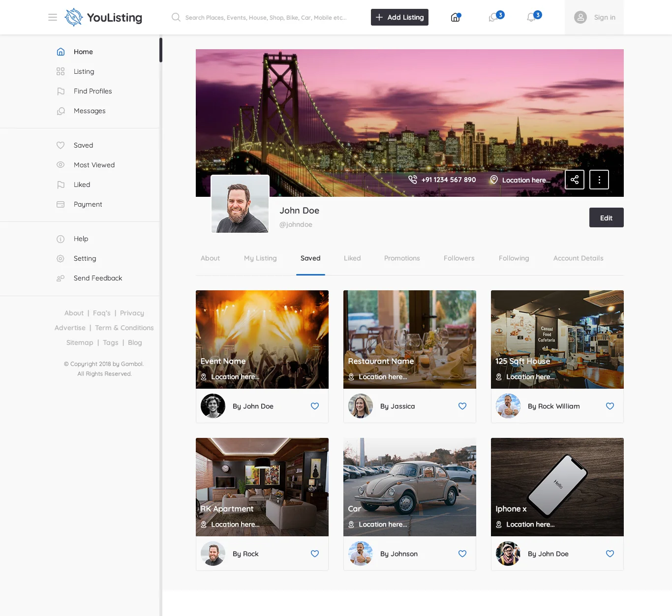Screen dimensions: 672x616
Task: Click the phone icon on cover banner
Action: click(x=412, y=180)
